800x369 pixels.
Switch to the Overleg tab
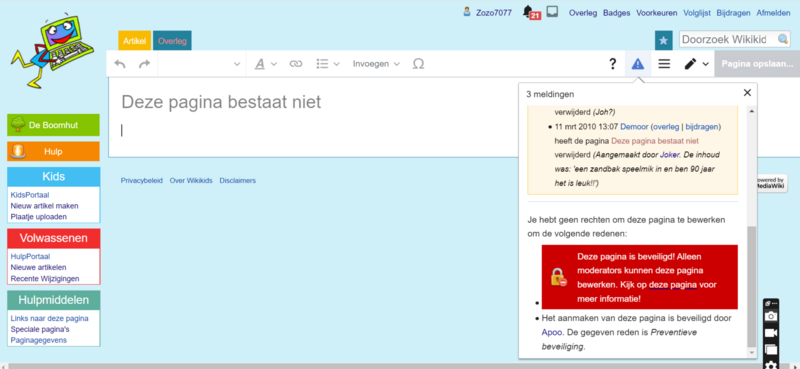(x=172, y=41)
